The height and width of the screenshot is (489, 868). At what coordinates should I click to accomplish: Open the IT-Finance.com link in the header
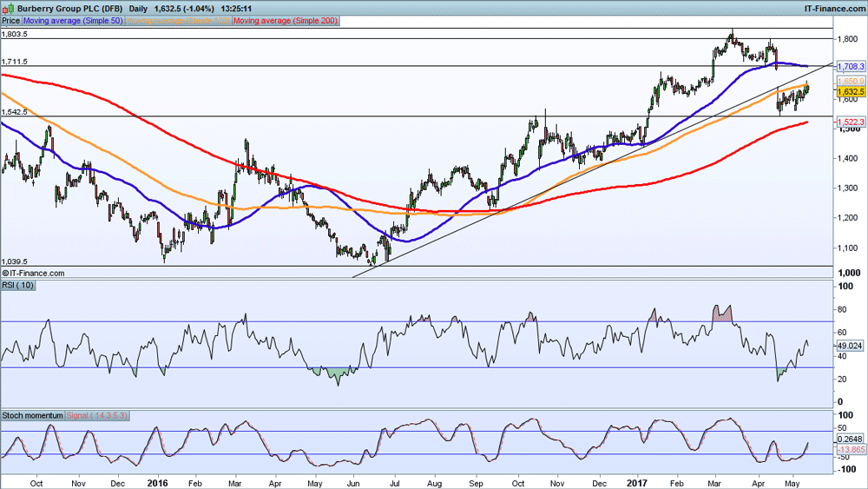[834, 9]
